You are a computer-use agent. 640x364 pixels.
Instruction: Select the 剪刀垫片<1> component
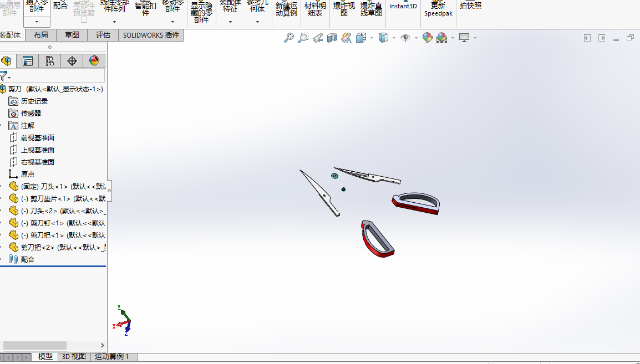(57, 198)
